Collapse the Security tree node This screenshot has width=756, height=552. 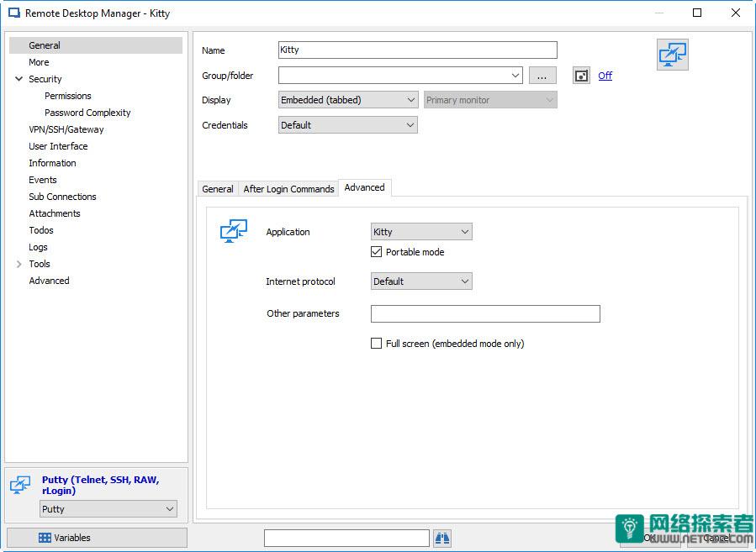pyautogui.click(x=19, y=78)
